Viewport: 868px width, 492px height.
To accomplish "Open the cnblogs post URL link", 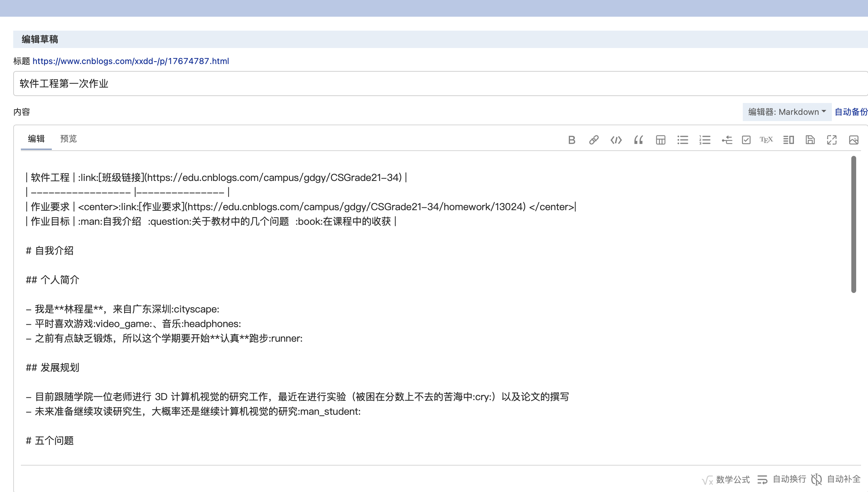I will 131,61.
